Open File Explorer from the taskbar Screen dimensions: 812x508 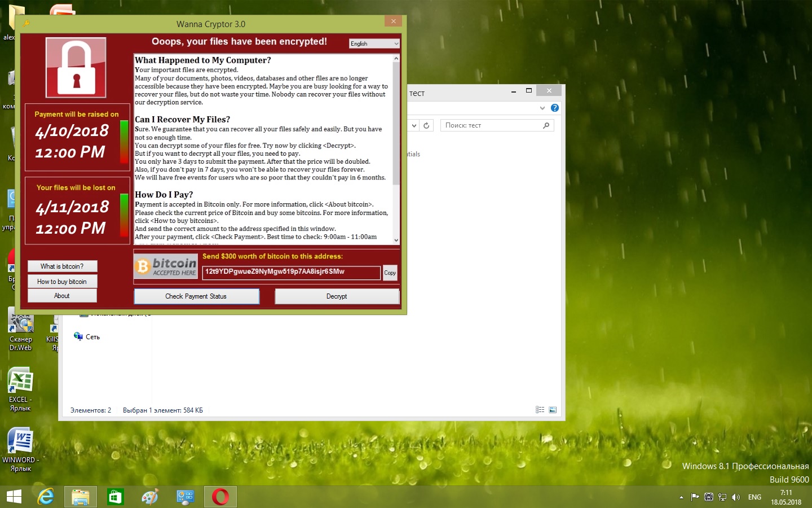coord(81,497)
